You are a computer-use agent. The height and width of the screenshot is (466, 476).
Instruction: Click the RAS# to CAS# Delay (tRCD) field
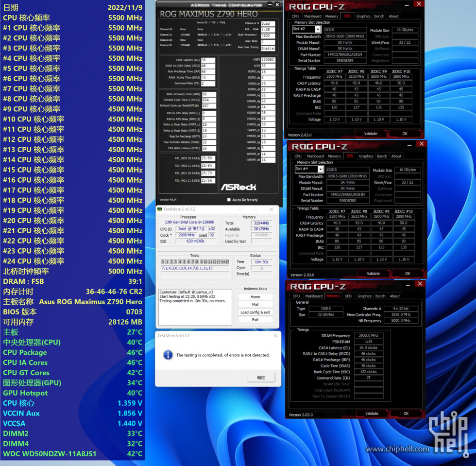point(208,66)
